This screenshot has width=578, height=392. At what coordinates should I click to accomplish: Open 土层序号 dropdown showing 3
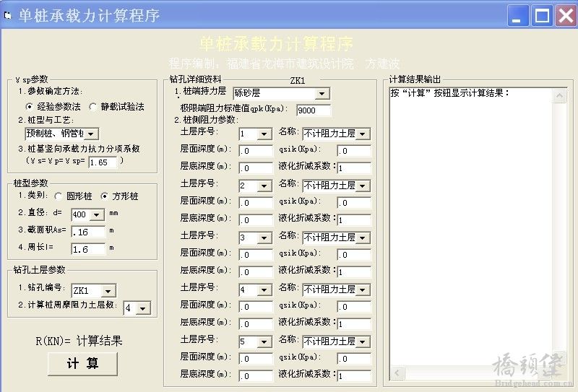click(264, 238)
